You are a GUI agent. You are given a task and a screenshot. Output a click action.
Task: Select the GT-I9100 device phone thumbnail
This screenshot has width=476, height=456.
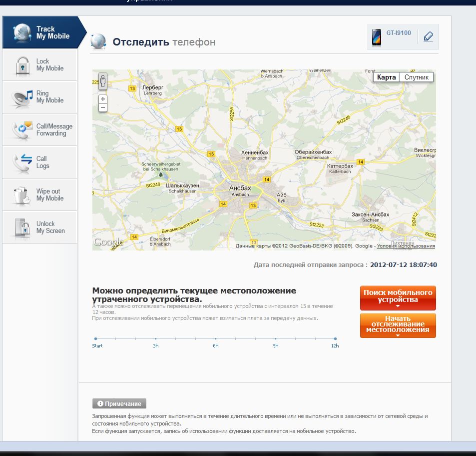pos(376,37)
